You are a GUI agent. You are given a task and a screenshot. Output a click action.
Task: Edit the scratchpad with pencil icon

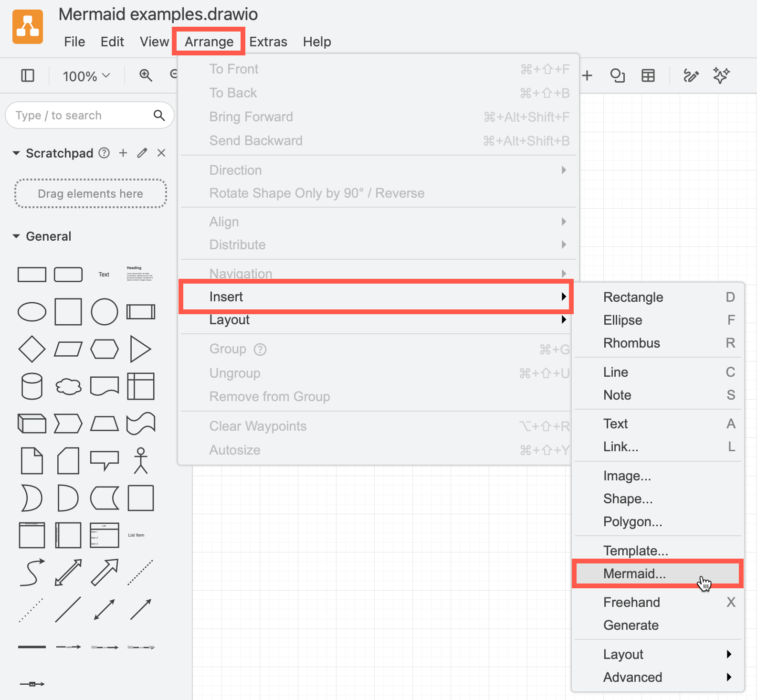click(x=142, y=153)
